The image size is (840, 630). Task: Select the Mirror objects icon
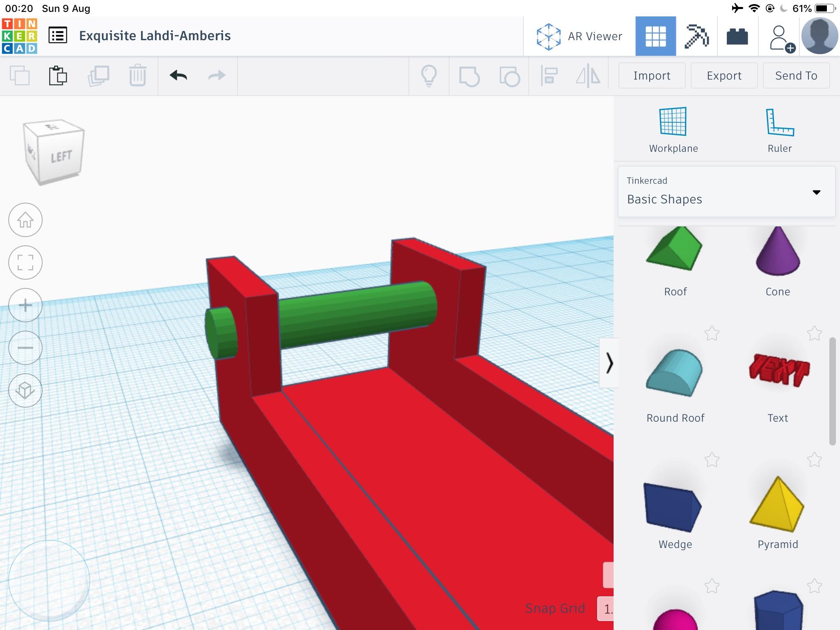tap(588, 75)
